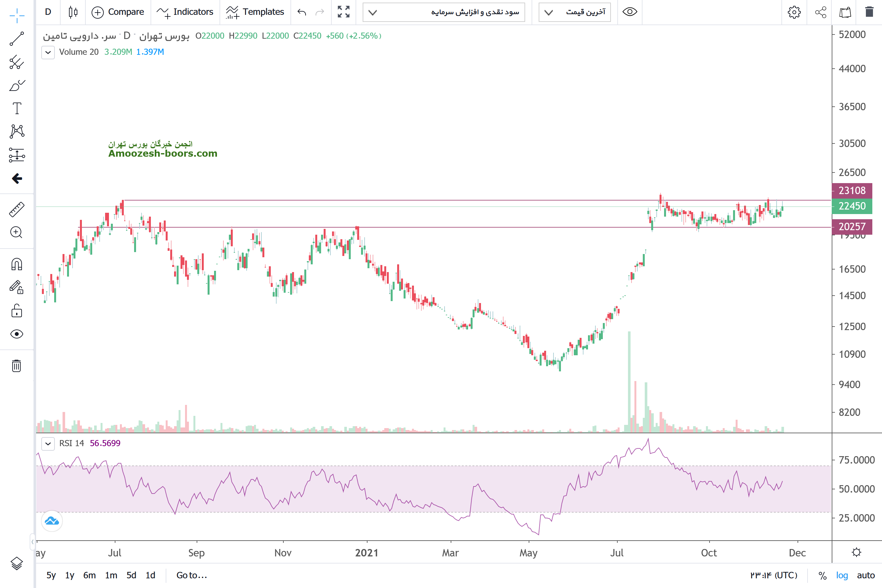Click the fullscreen mode icon
This screenshot has height=588, width=882.
(x=343, y=12)
